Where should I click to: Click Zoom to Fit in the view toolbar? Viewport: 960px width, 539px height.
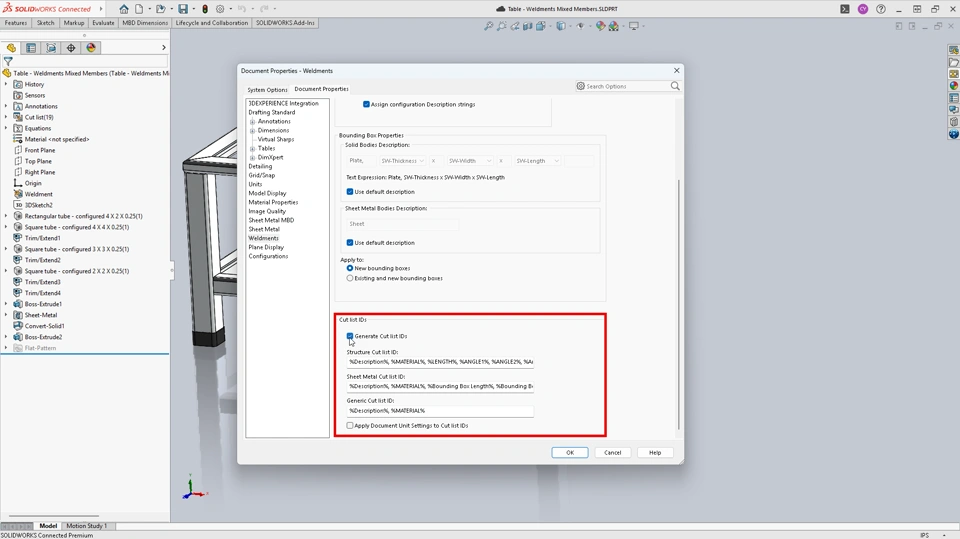(x=489, y=26)
